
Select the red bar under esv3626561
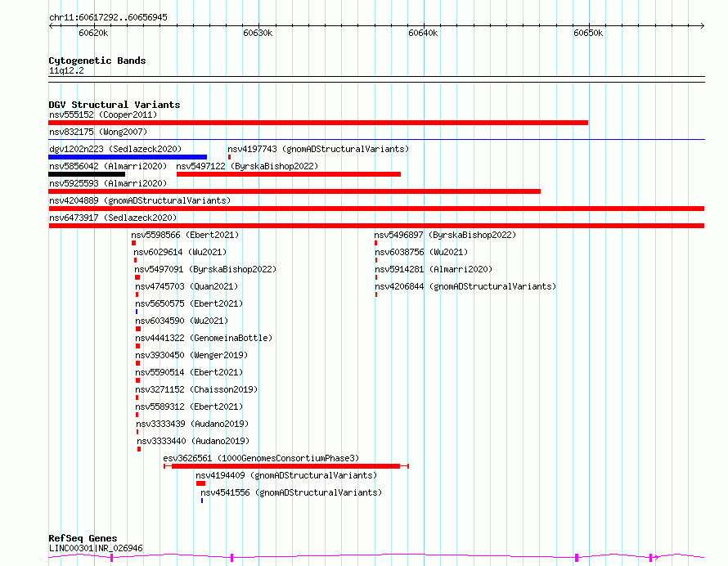(x=286, y=466)
